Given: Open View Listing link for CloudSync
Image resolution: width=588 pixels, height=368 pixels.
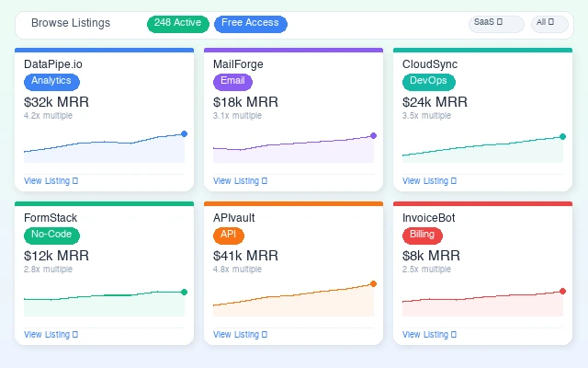Looking at the screenshot, I should point(430,181).
